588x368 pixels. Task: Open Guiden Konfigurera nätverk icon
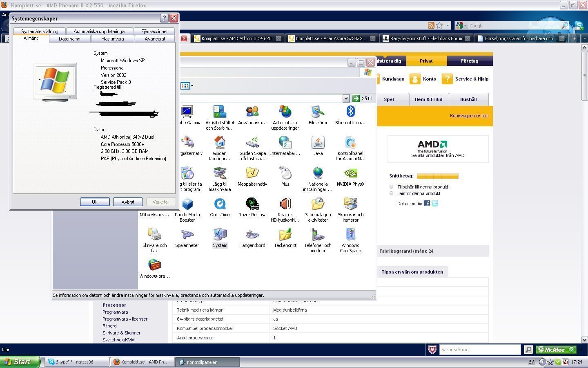tap(220, 148)
